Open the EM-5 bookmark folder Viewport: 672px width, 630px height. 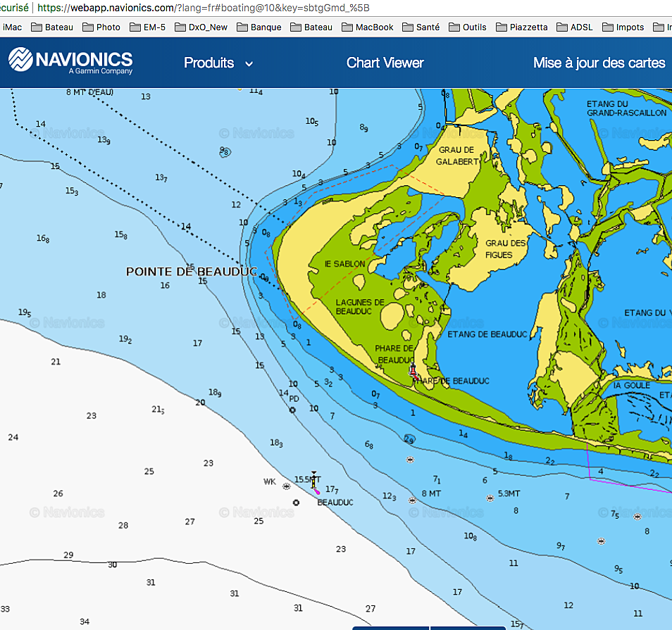(x=148, y=27)
